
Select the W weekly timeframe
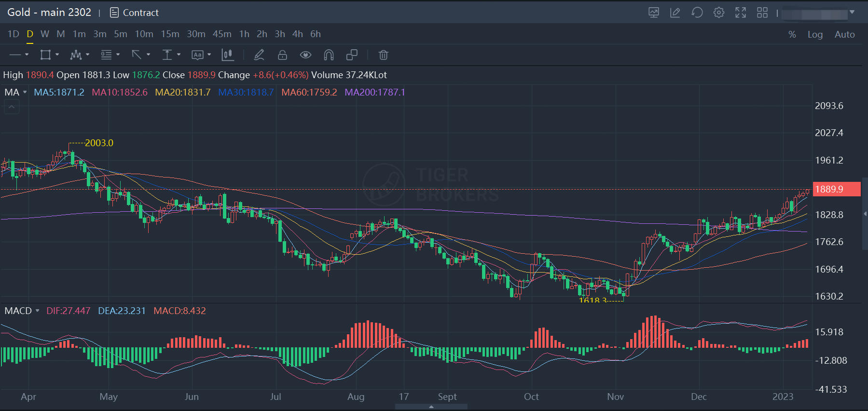coord(45,34)
